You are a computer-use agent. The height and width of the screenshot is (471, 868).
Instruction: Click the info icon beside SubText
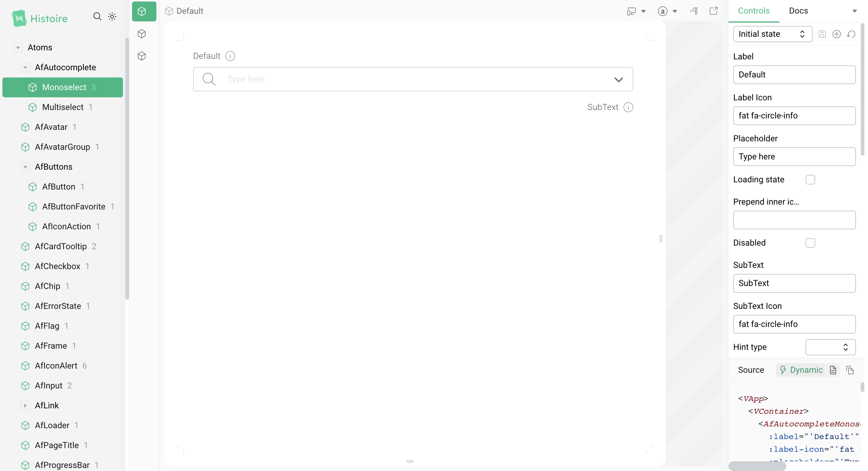[628, 107]
